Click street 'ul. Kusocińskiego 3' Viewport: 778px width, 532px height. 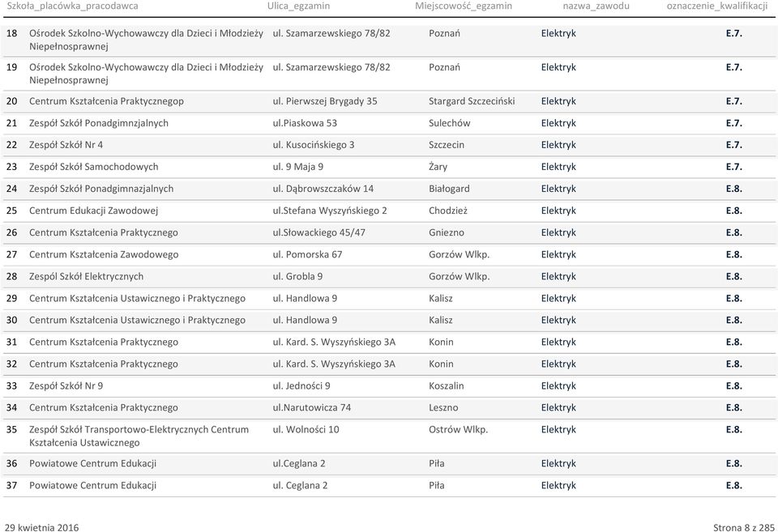314,145
